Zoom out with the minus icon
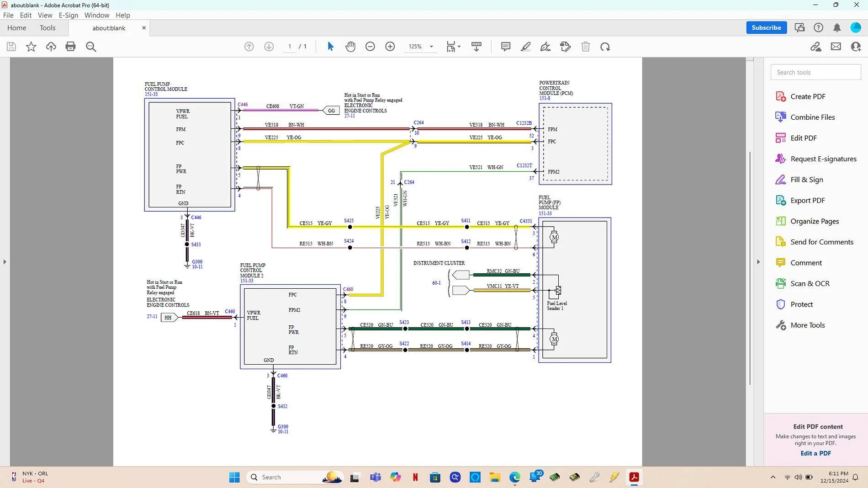The height and width of the screenshot is (488, 868). pos(370,47)
